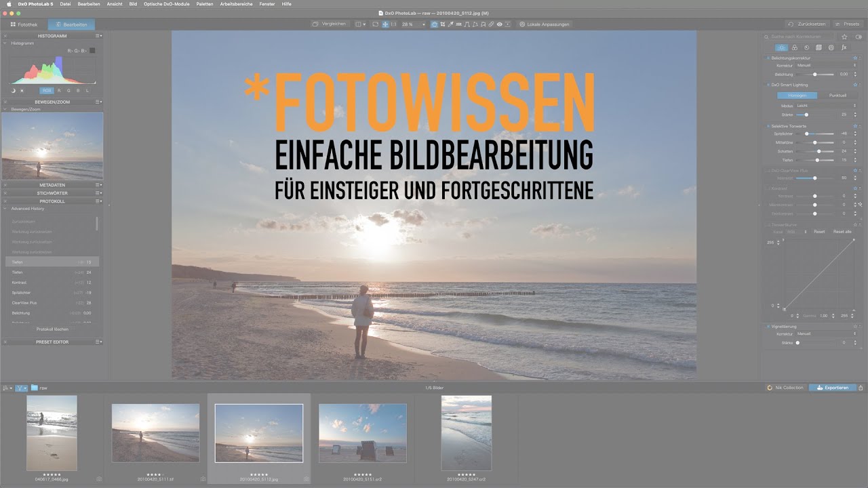Open the Smart Lighting Modus dropdown
The height and width of the screenshot is (488, 868).
[826, 106]
